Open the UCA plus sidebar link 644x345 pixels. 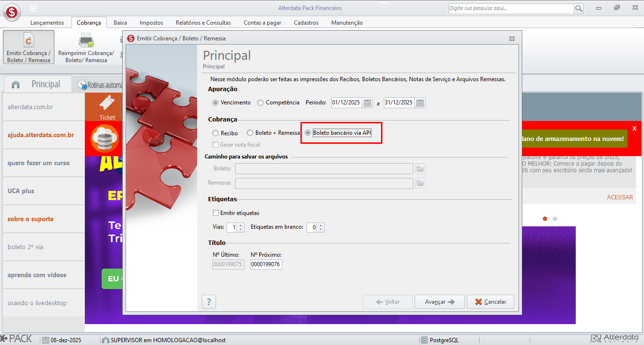tap(44, 191)
